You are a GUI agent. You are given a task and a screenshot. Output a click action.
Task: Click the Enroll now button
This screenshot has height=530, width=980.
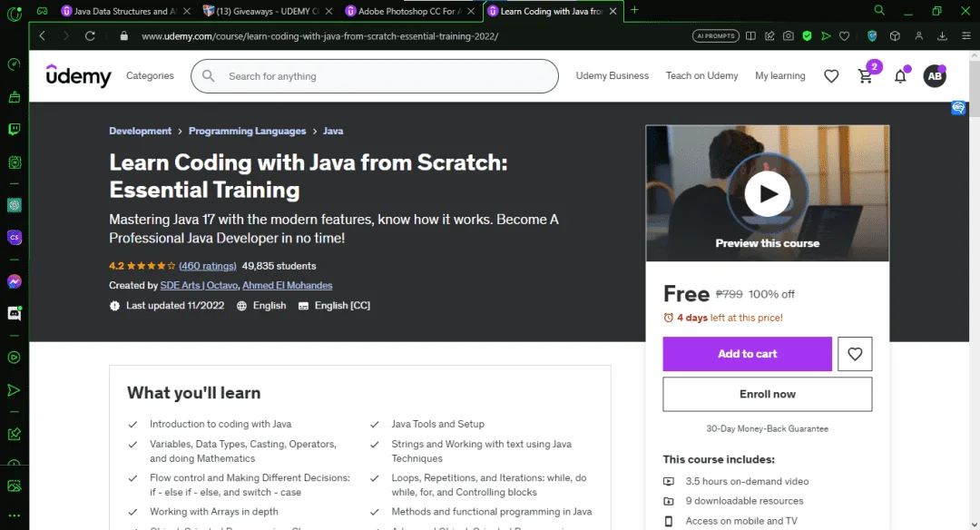tap(768, 395)
